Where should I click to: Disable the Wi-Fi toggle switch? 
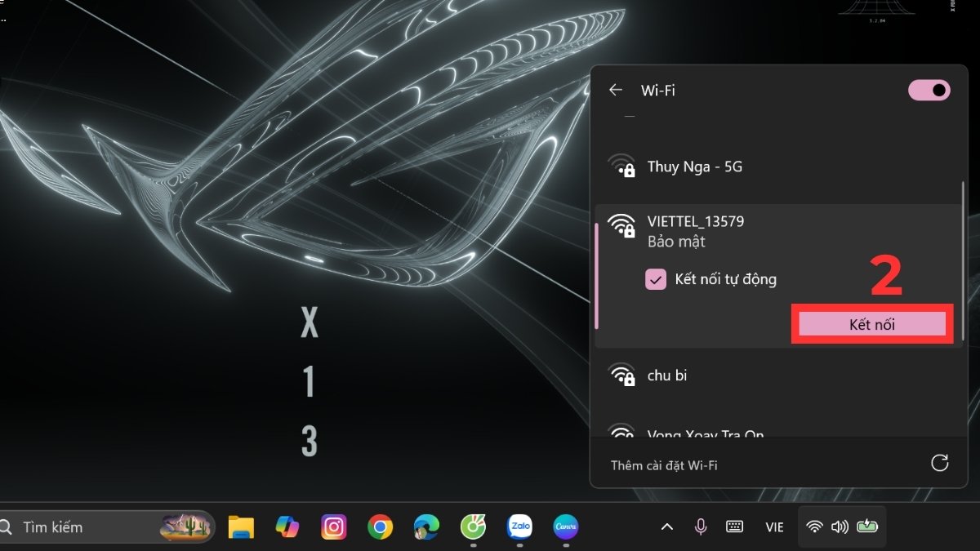tap(929, 90)
